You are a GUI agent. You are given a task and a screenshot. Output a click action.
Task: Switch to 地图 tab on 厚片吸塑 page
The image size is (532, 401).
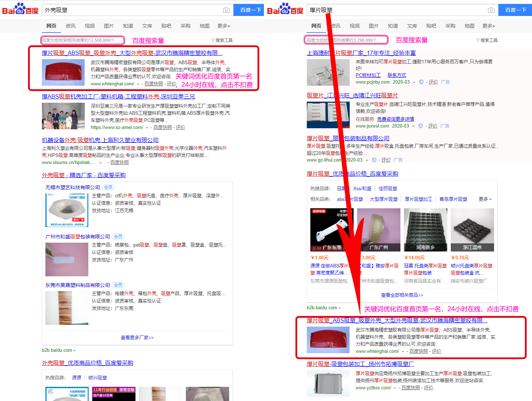coord(470,26)
